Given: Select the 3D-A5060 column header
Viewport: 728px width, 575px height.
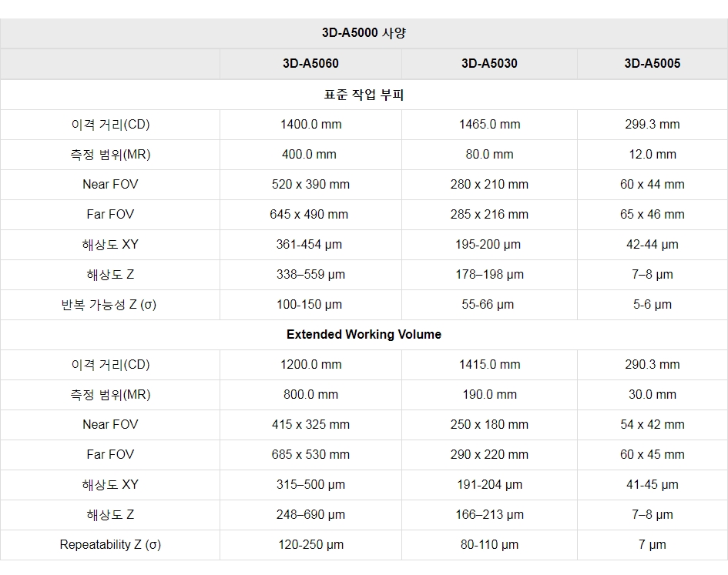Looking at the screenshot, I should point(310,64).
